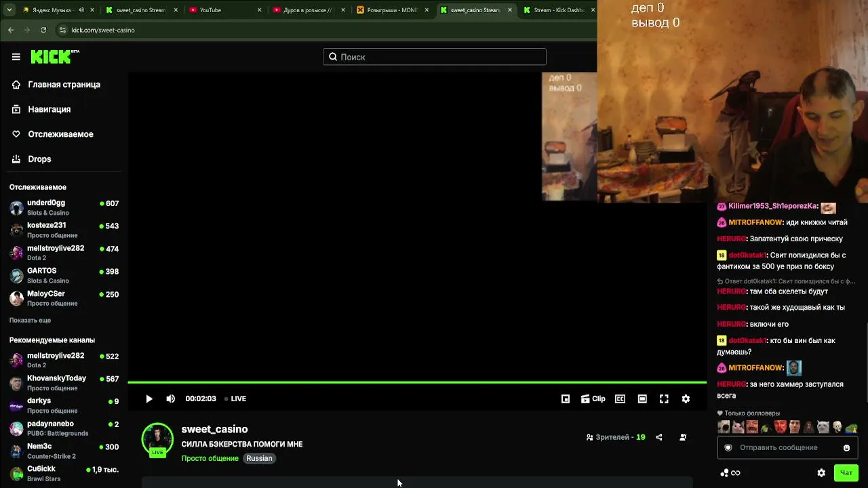Open recommended channel Cu6ickk
Viewport: 868px width, 488px height.
[64, 474]
